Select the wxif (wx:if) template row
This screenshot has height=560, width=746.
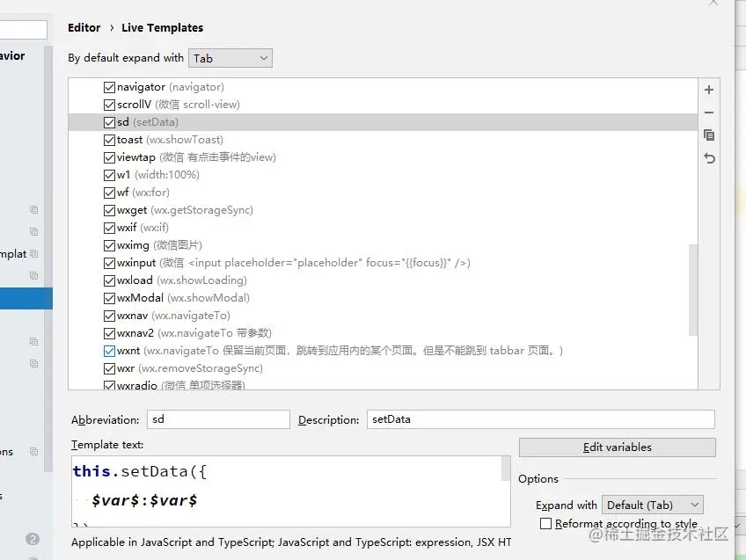pyautogui.click(x=383, y=228)
